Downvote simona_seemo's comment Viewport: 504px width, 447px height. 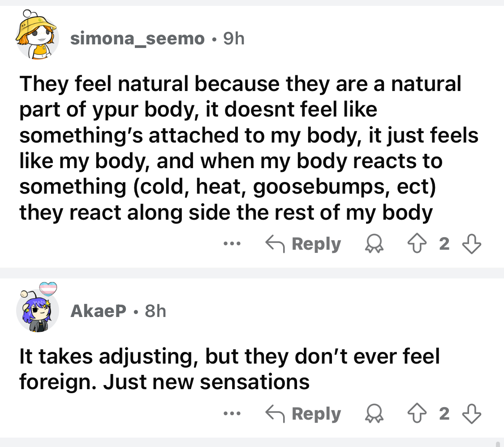coord(471,244)
